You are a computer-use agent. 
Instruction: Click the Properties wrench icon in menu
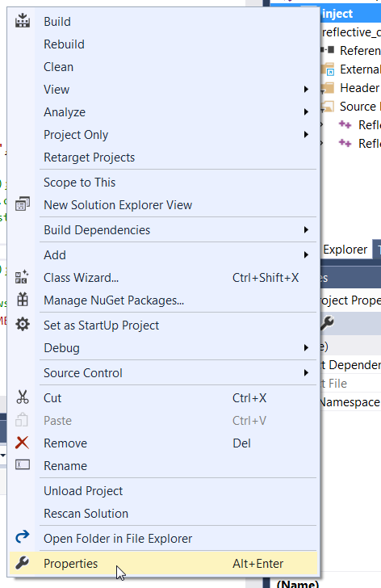tap(22, 563)
